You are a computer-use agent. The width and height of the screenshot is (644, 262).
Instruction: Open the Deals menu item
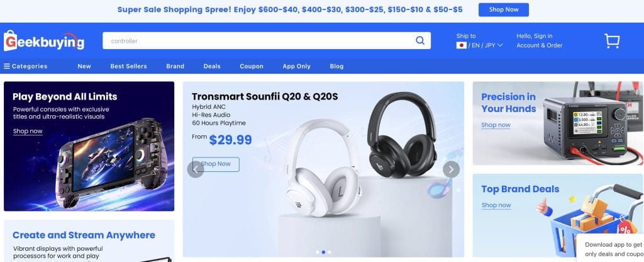(212, 66)
